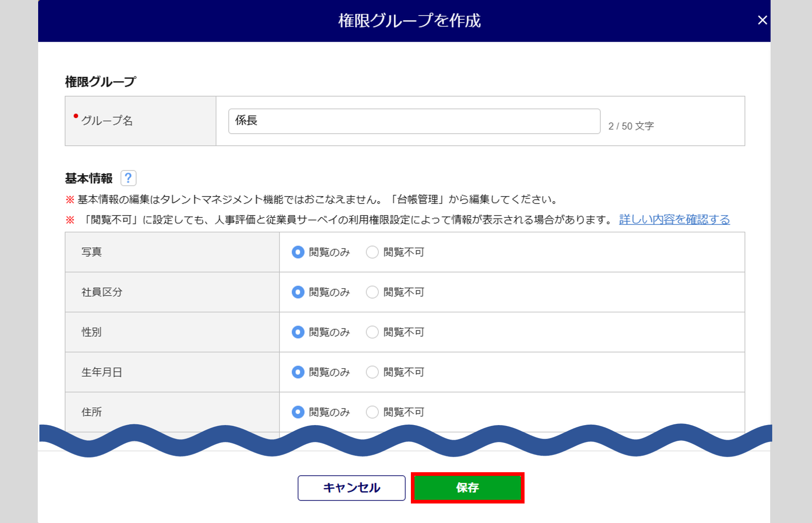Select 閲覧のみ for 生年月日
This screenshot has width=812, height=523.
[x=298, y=372]
